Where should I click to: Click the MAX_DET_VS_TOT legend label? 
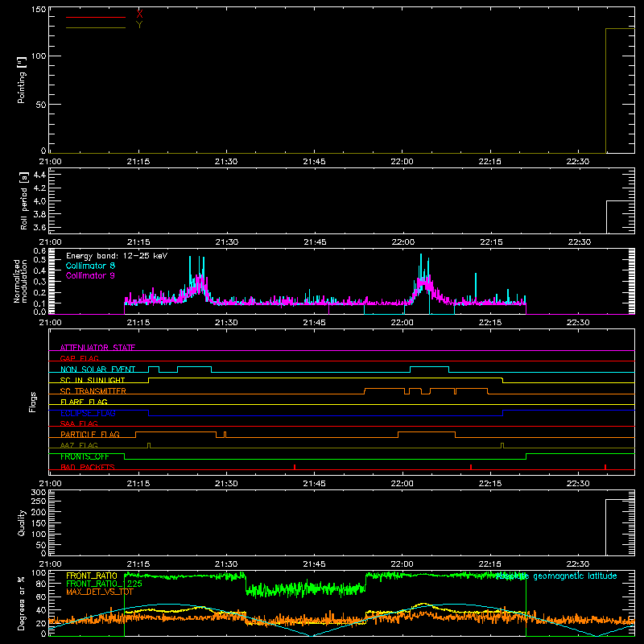[100, 592]
